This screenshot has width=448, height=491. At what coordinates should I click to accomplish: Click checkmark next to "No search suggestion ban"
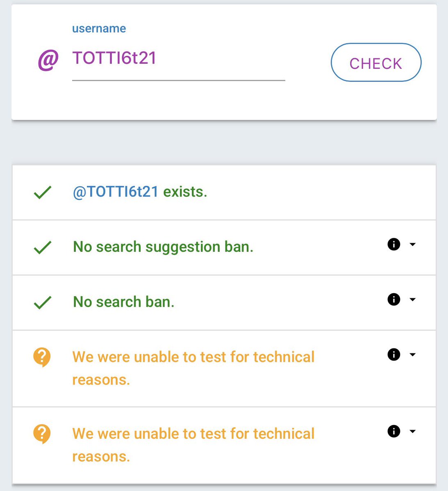tap(43, 247)
